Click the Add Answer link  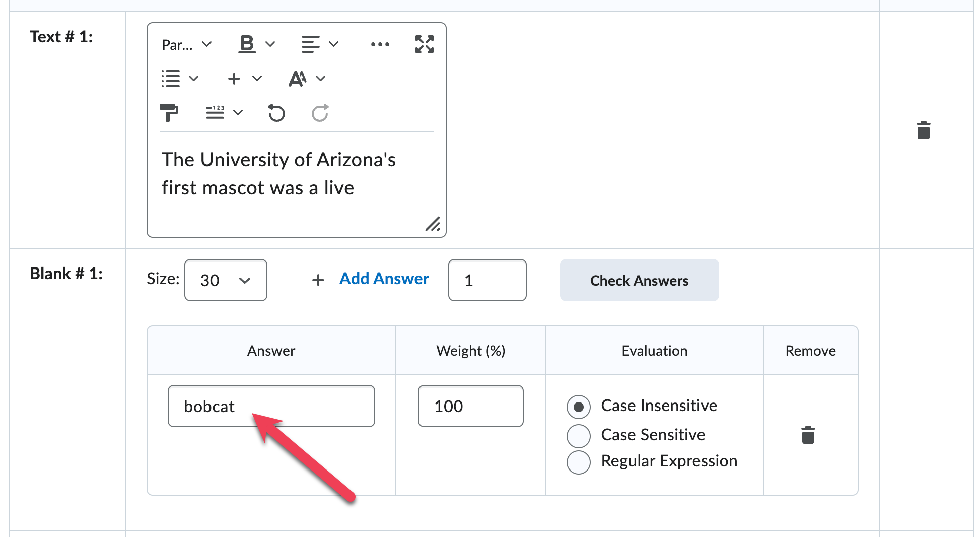coord(384,279)
